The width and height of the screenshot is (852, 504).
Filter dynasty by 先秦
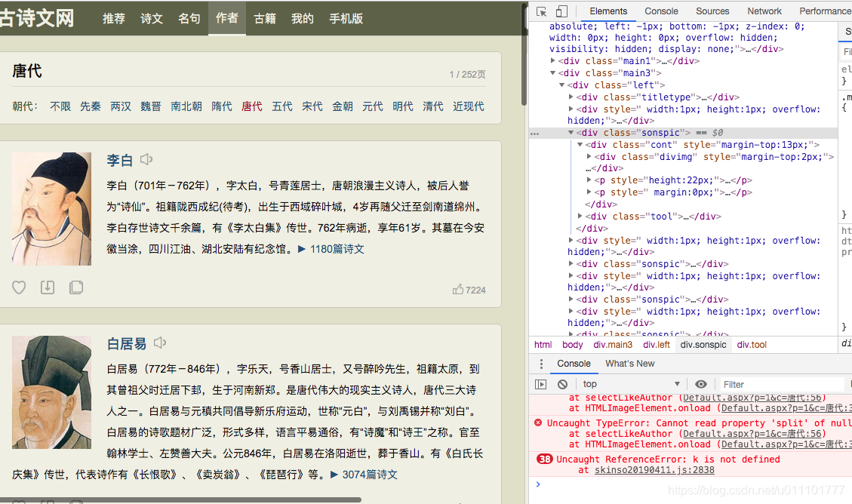coord(91,106)
